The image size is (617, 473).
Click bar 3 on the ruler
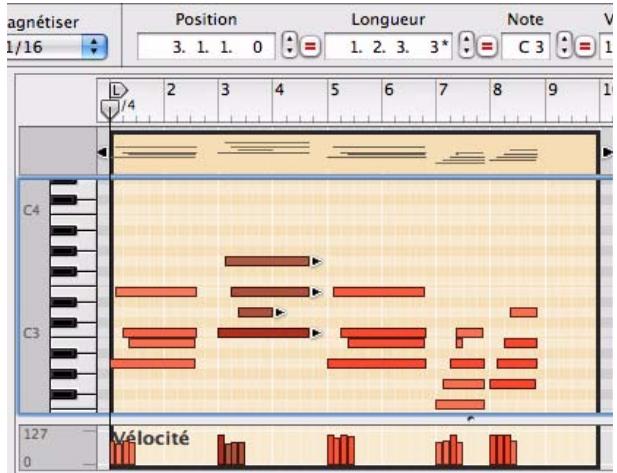coord(225,90)
